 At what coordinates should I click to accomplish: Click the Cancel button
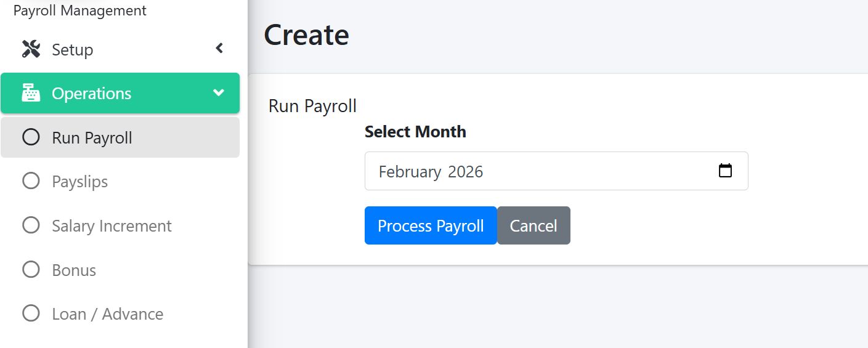[533, 225]
